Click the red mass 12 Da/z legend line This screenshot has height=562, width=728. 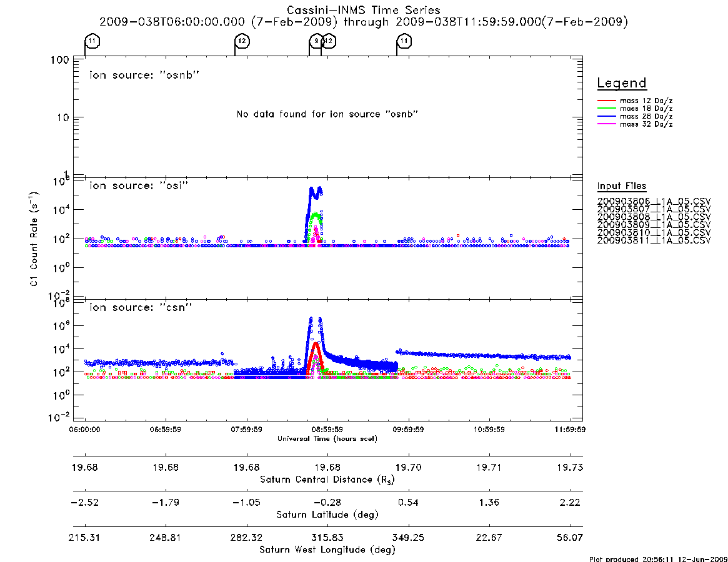click(x=606, y=101)
